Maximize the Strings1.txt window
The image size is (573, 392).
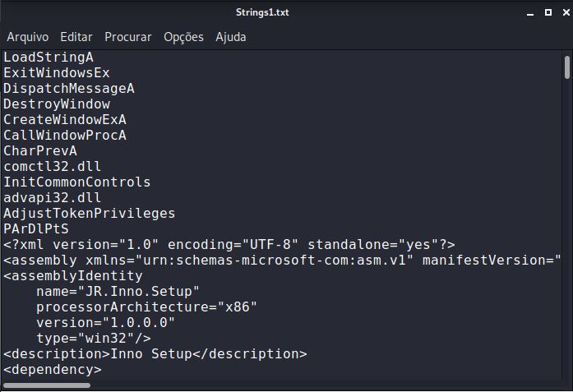[548, 12]
